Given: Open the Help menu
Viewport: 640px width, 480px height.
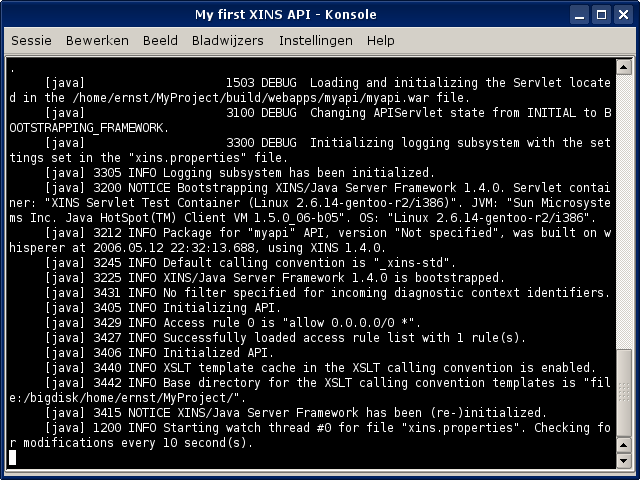Looking at the screenshot, I should pyautogui.click(x=380, y=41).
